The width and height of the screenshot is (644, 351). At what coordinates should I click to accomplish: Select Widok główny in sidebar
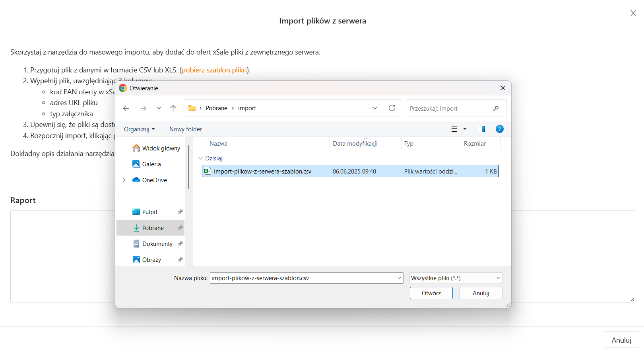pos(161,148)
